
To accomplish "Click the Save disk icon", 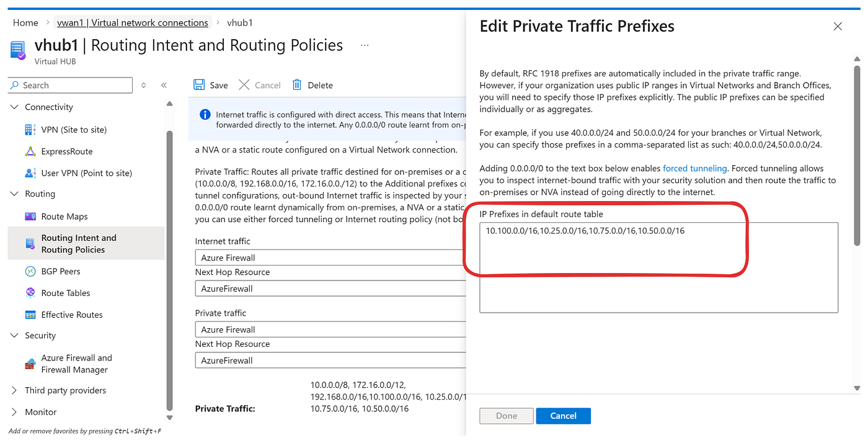I will (x=199, y=85).
